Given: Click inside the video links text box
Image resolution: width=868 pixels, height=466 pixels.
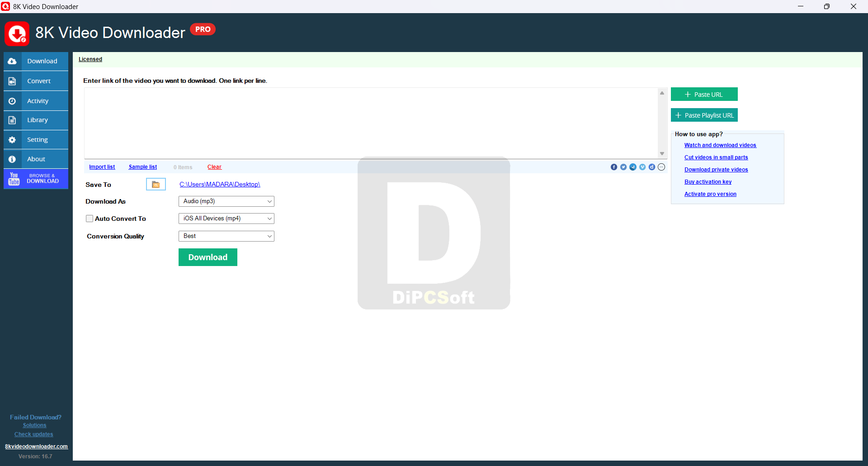Looking at the screenshot, I should click(371, 123).
